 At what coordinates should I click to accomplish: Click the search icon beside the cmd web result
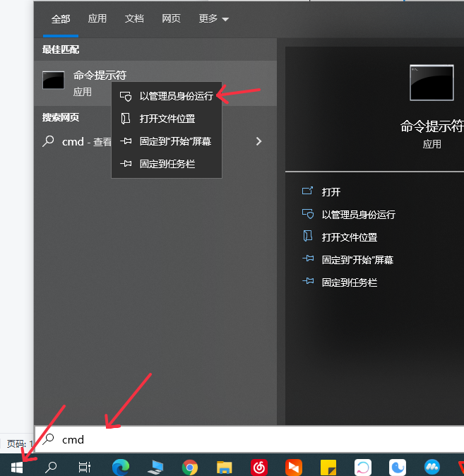48,141
